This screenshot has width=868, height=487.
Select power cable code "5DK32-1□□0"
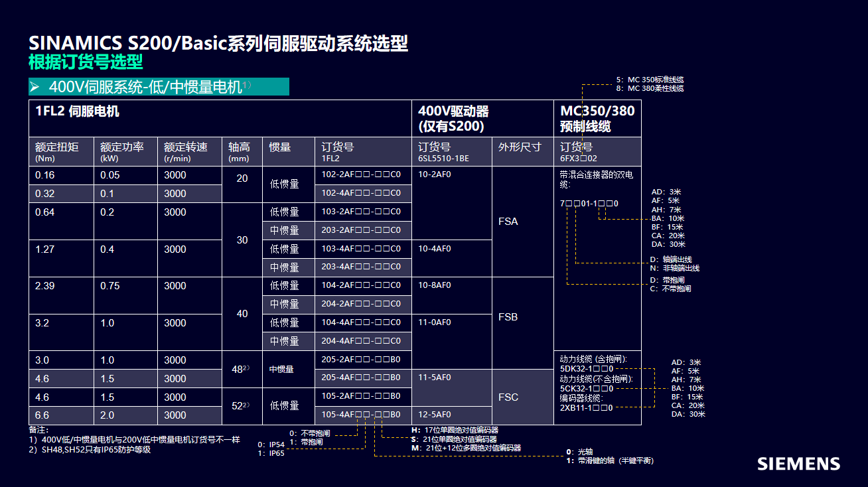tap(587, 368)
